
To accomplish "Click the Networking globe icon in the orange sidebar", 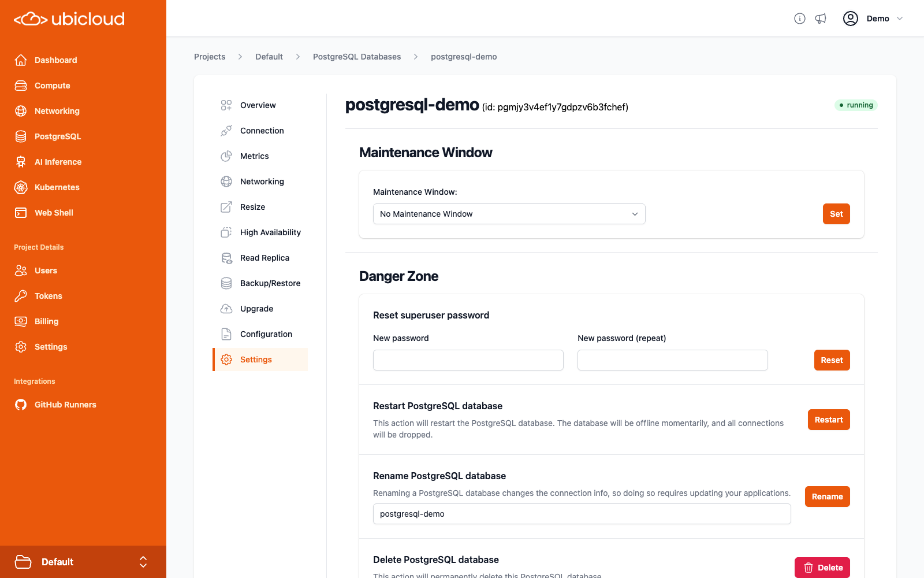I will point(21,111).
